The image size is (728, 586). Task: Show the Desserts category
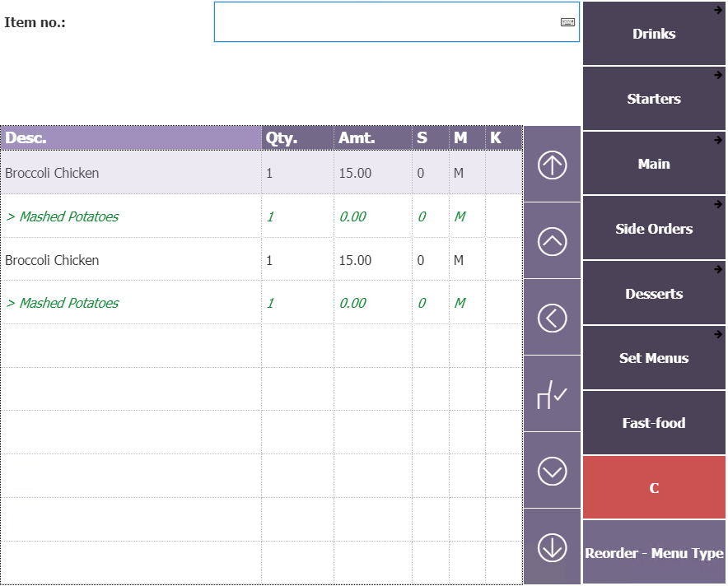tap(654, 294)
